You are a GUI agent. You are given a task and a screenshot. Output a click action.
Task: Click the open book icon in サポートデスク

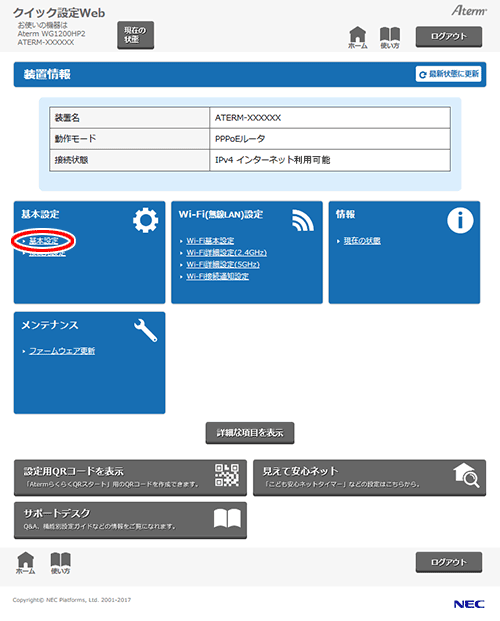[x=227, y=518]
